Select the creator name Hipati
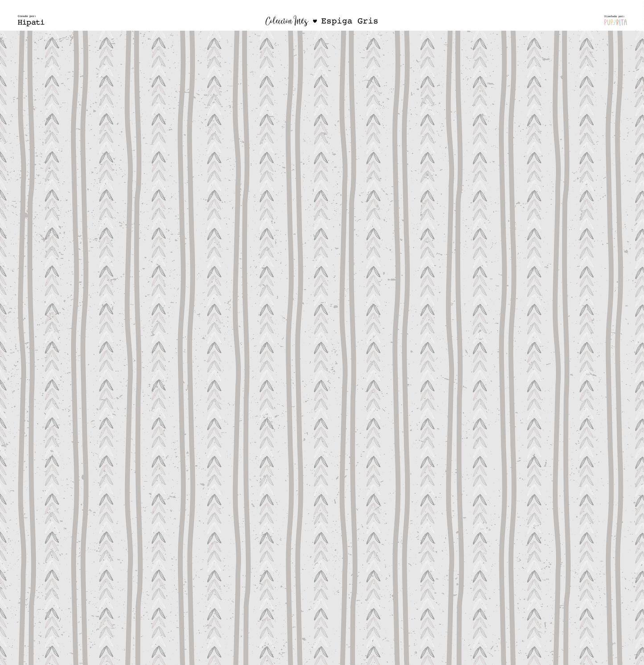The width and height of the screenshot is (644, 665). (x=31, y=22)
